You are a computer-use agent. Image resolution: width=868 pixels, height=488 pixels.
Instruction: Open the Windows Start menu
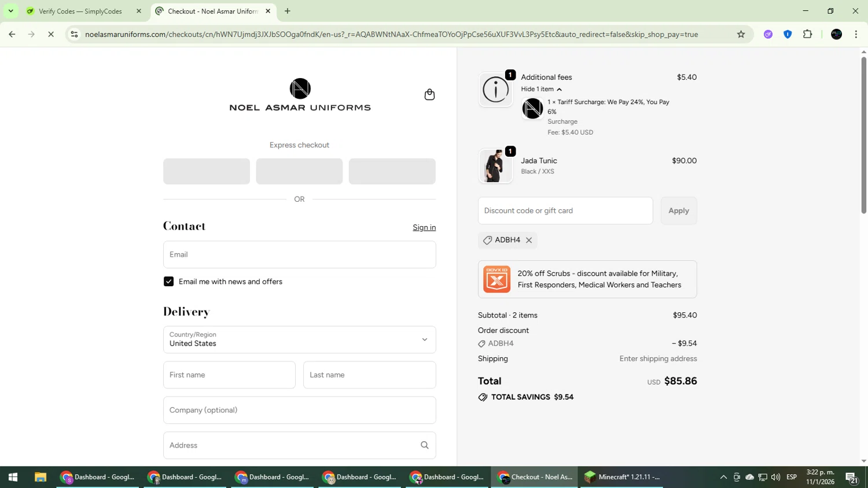(x=13, y=477)
